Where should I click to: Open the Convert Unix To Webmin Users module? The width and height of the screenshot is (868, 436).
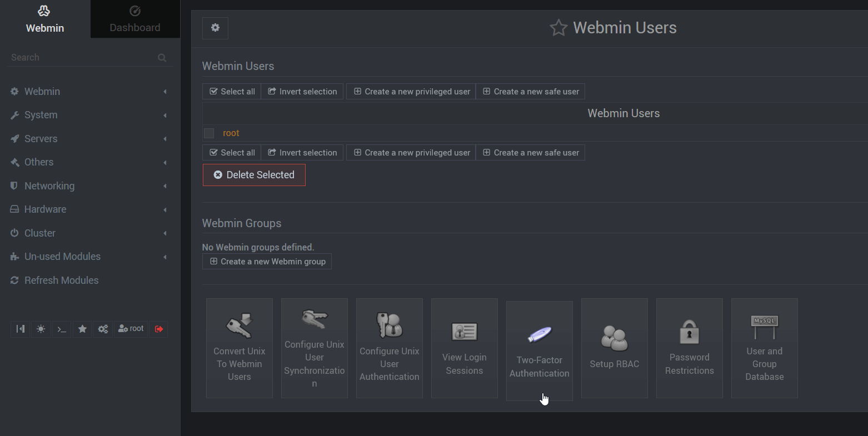click(x=240, y=348)
